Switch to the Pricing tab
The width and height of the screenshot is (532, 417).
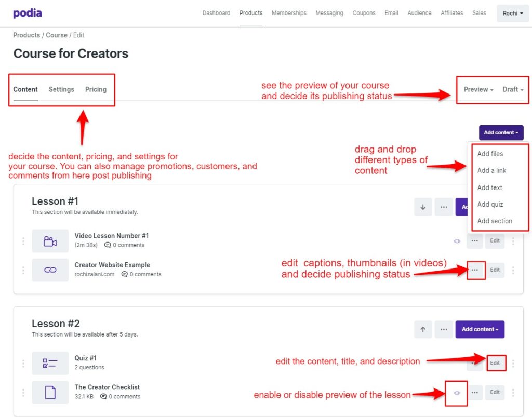pyautogui.click(x=96, y=89)
